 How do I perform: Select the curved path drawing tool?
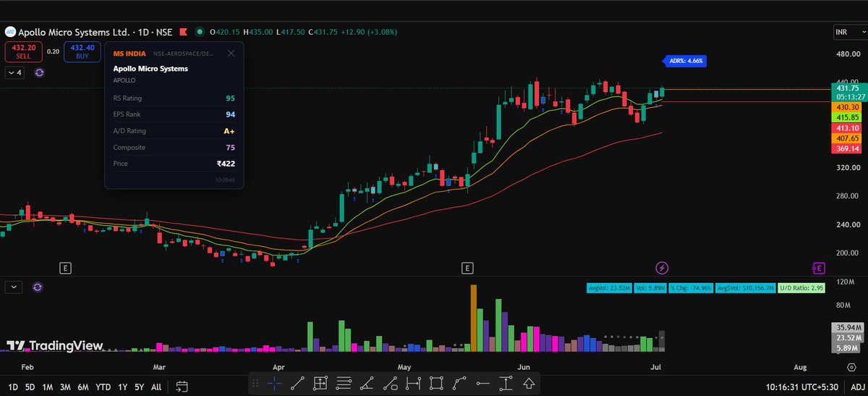click(459, 383)
